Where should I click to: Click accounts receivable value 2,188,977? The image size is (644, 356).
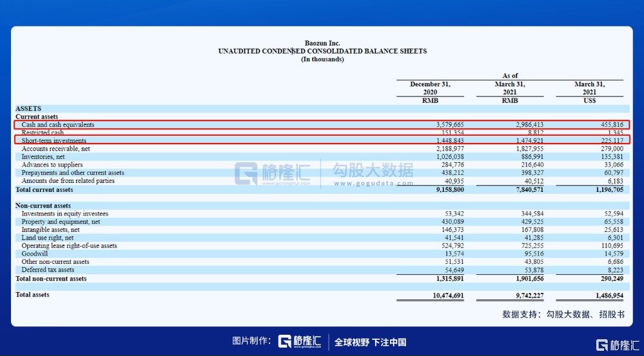coord(450,149)
